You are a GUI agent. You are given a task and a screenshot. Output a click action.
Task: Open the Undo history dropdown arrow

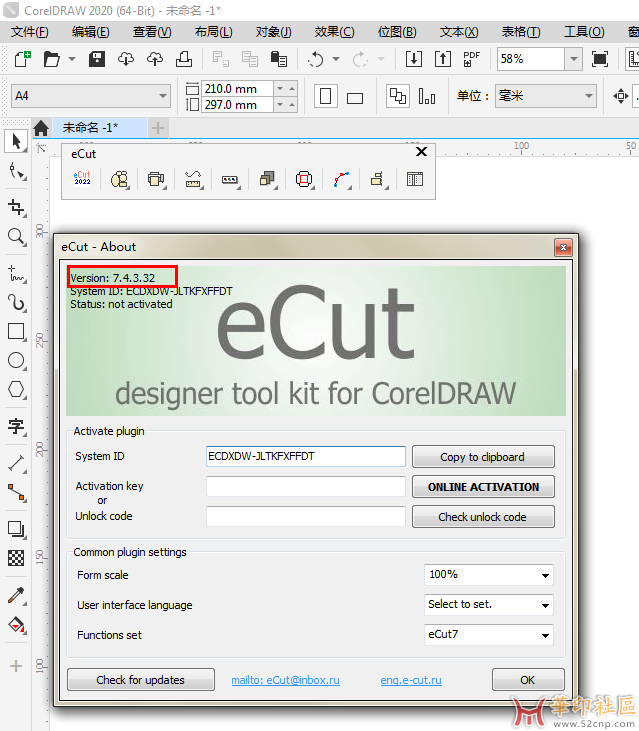336,59
